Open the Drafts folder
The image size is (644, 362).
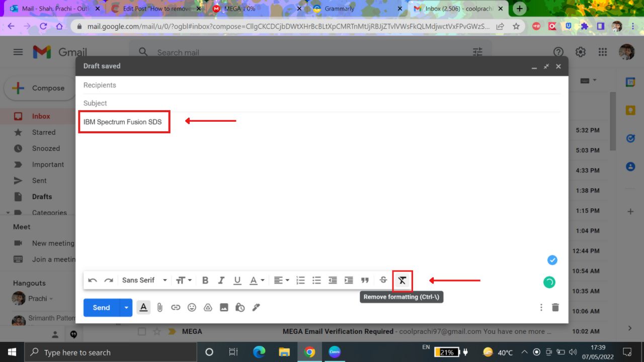click(42, 197)
